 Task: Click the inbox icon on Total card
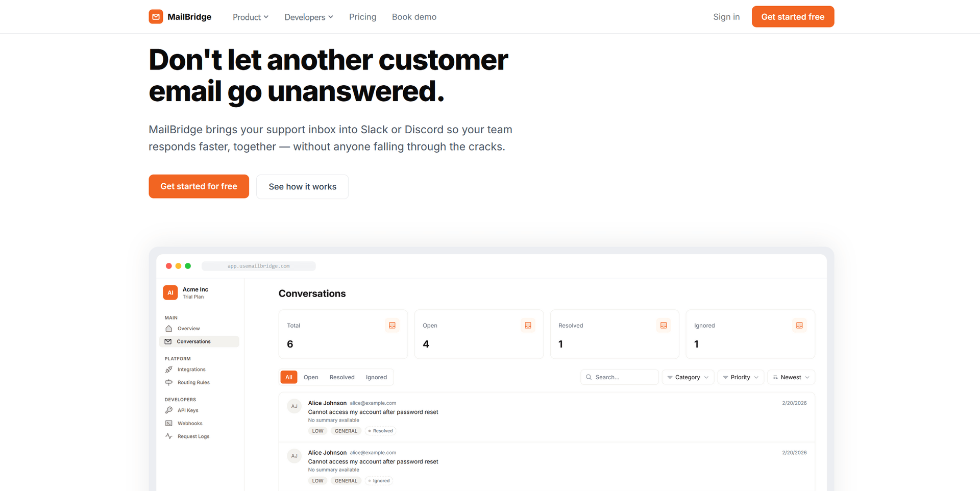[392, 326]
